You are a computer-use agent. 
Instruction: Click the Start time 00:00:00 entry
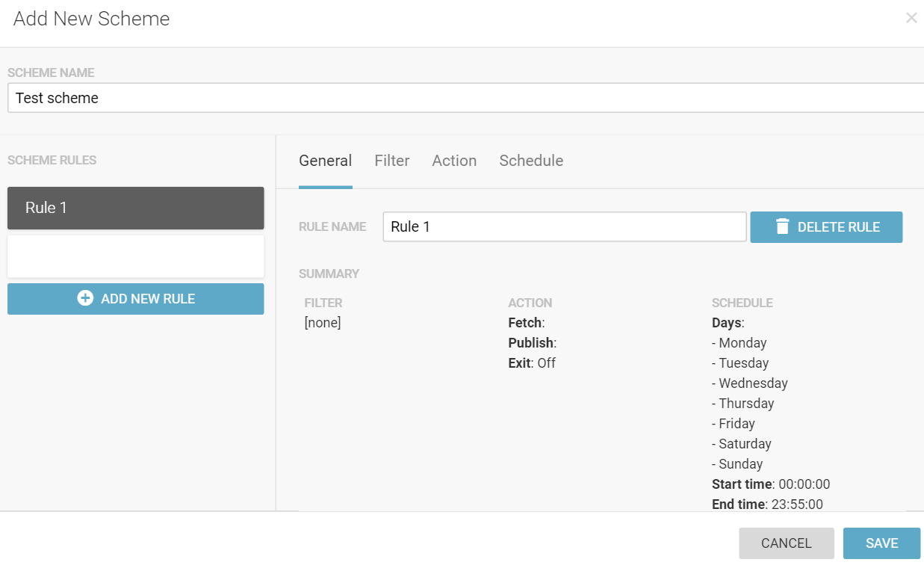[x=770, y=484]
